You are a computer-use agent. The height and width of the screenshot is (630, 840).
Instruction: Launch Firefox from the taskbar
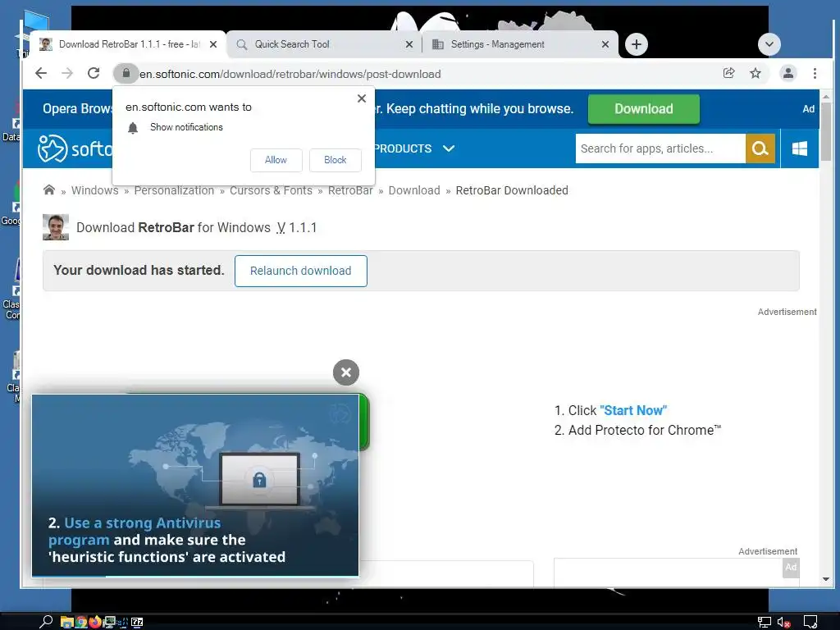coord(95,622)
